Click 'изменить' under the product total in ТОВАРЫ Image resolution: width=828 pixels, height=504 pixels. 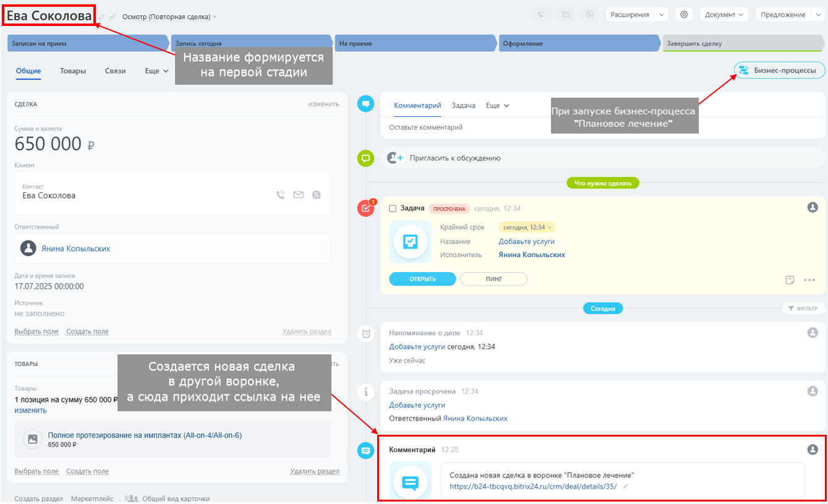coord(30,411)
